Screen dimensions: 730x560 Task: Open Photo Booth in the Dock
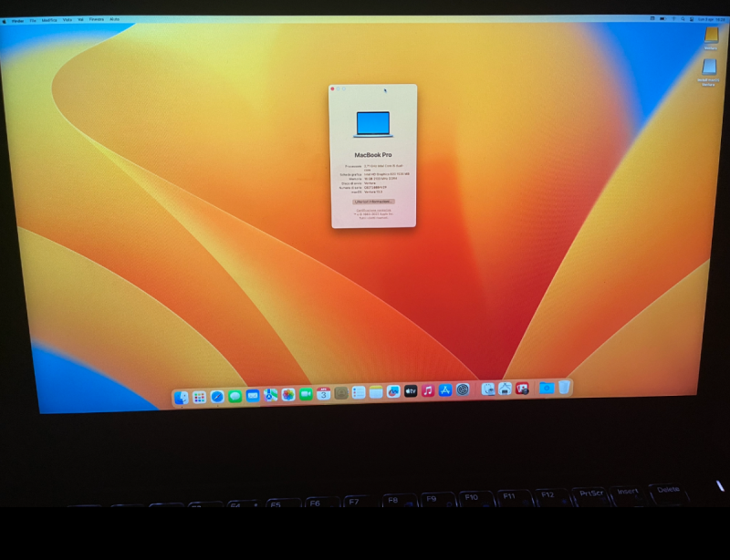[x=522, y=388]
